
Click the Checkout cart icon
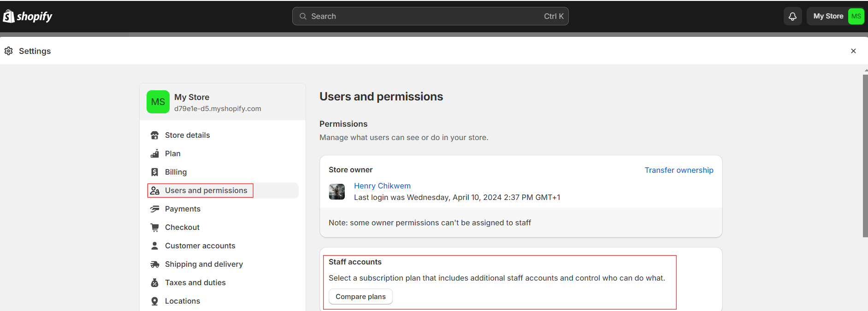155,227
